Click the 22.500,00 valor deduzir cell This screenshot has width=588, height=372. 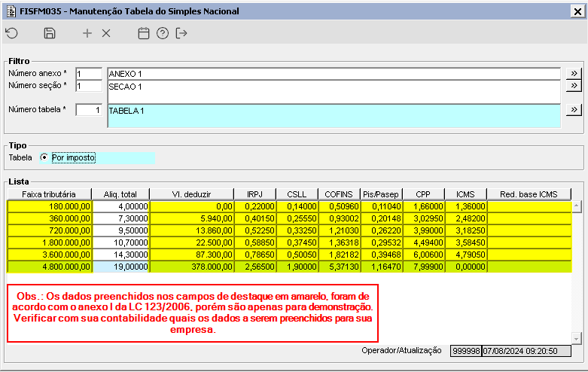pyautogui.click(x=192, y=242)
